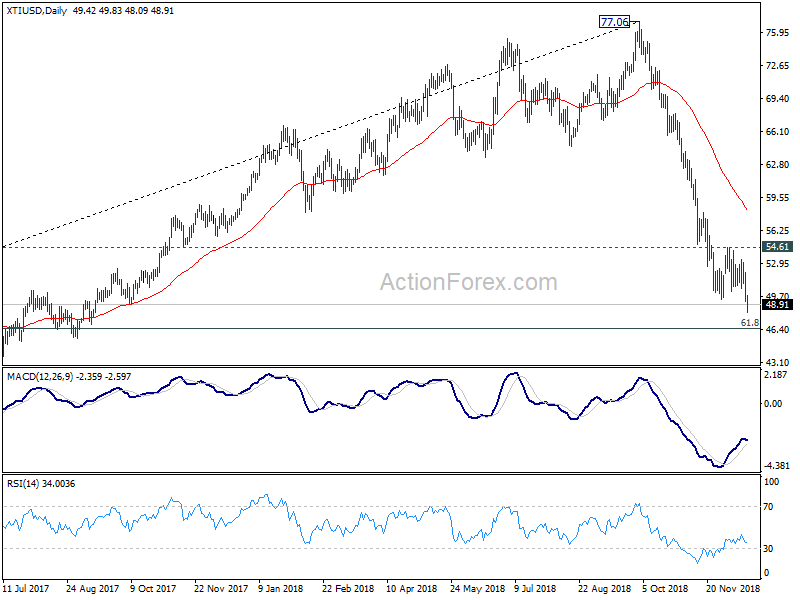This screenshot has height=600, width=800.
Task: Click the RSI(14) 34.0036 indicator label
Action: pos(41,483)
